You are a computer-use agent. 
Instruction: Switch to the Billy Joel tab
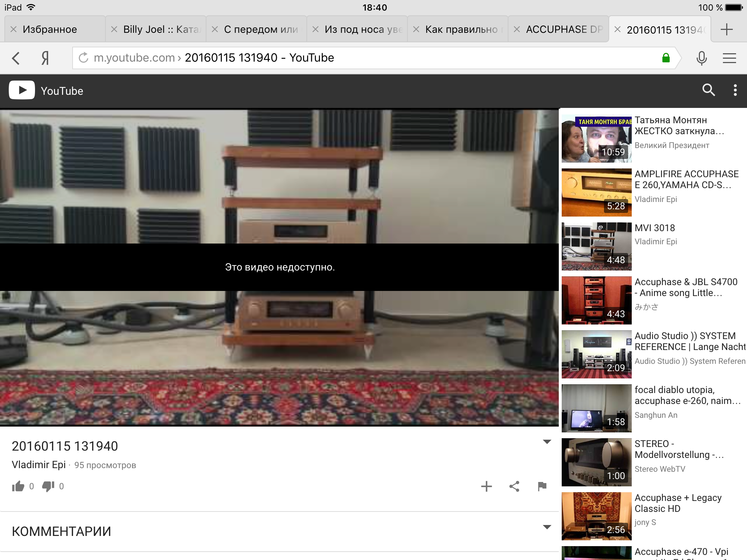click(160, 30)
